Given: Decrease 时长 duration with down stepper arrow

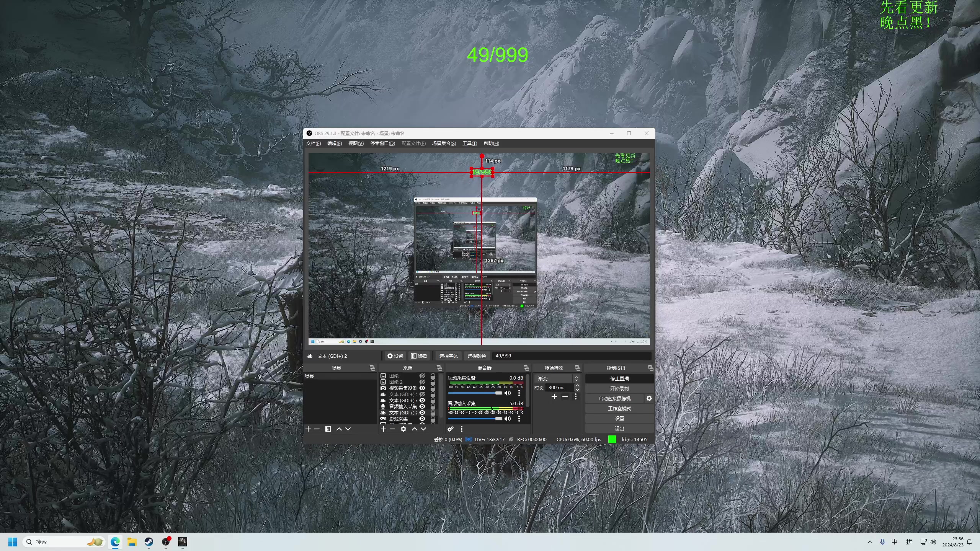Looking at the screenshot, I should [577, 390].
